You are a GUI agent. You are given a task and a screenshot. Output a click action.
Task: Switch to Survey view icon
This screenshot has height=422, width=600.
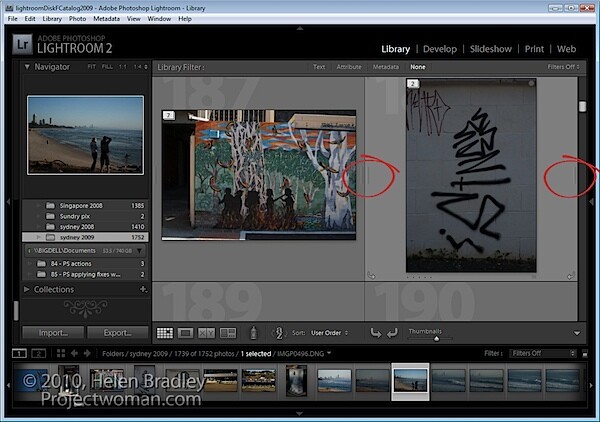coord(228,333)
